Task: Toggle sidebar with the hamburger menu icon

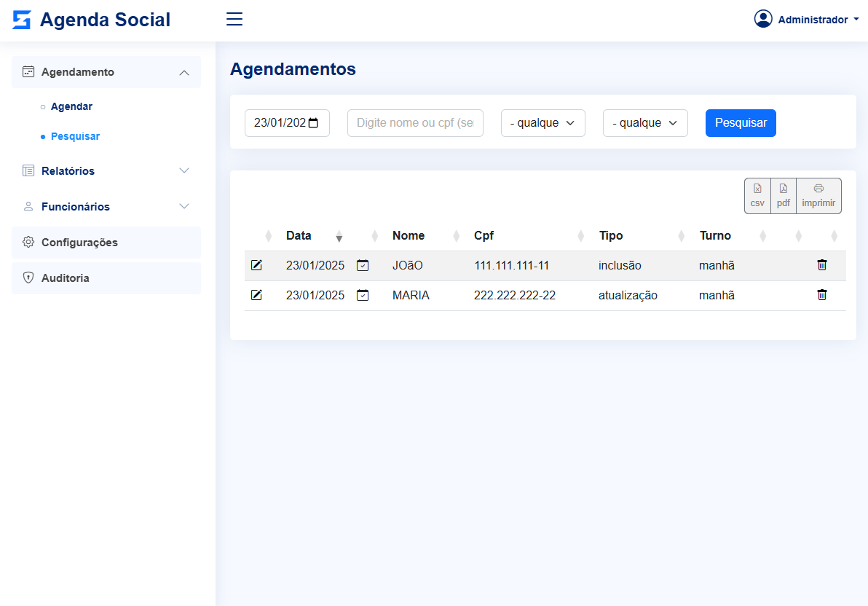Action: click(x=234, y=20)
